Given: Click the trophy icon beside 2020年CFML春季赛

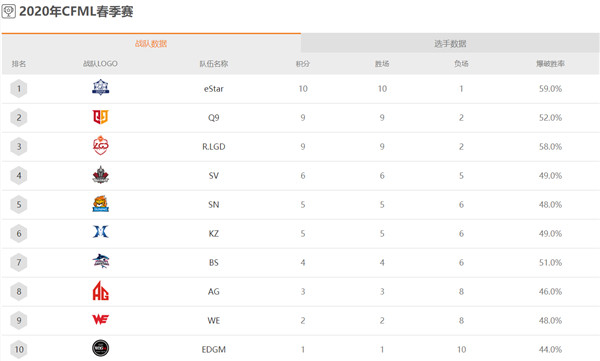Looking at the screenshot, I should tap(8, 11).
